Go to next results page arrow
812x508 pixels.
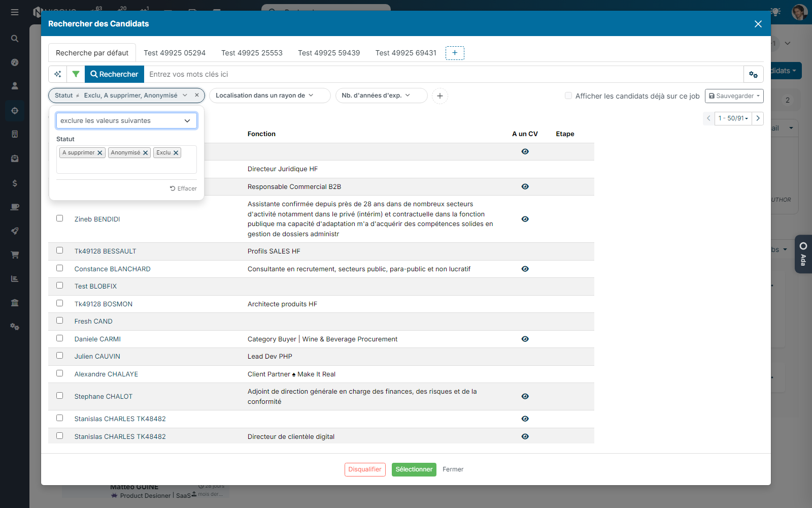pyautogui.click(x=758, y=118)
